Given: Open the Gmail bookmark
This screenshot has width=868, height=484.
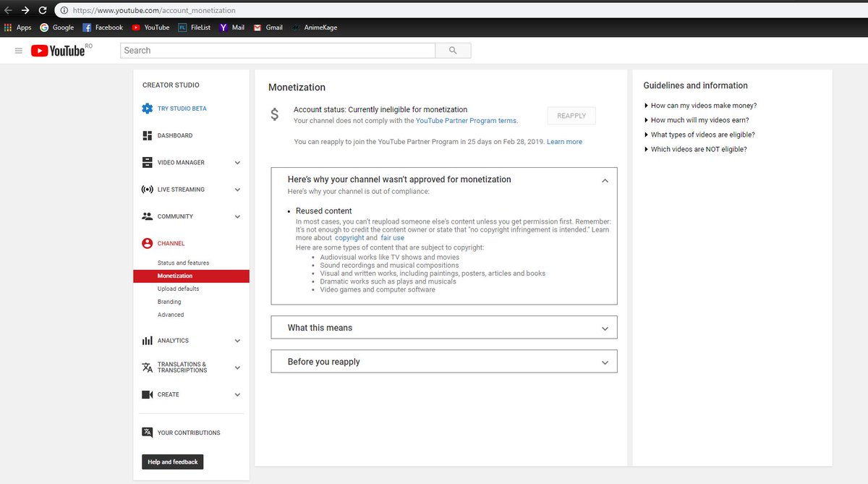Looking at the screenshot, I should tap(268, 27).
